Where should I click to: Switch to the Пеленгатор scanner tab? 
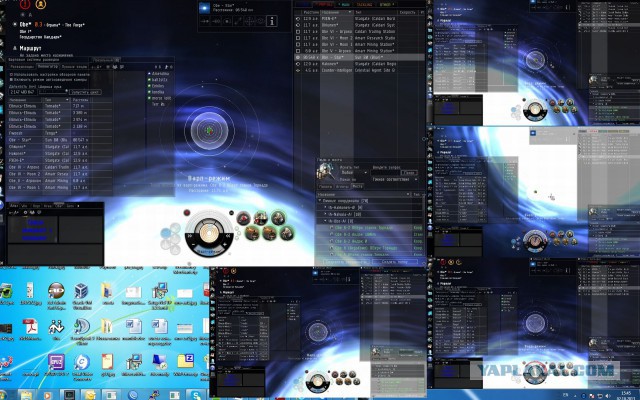coord(48,66)
